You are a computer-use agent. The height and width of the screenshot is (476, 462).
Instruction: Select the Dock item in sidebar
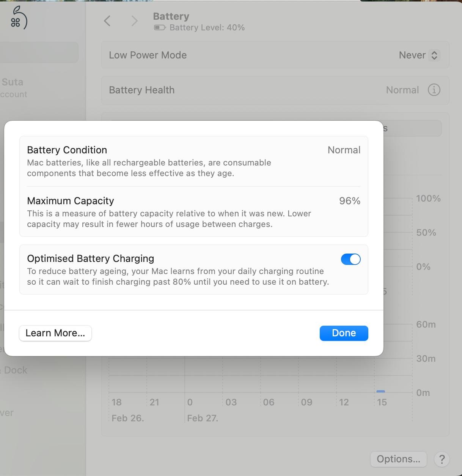tap(14, 370)
